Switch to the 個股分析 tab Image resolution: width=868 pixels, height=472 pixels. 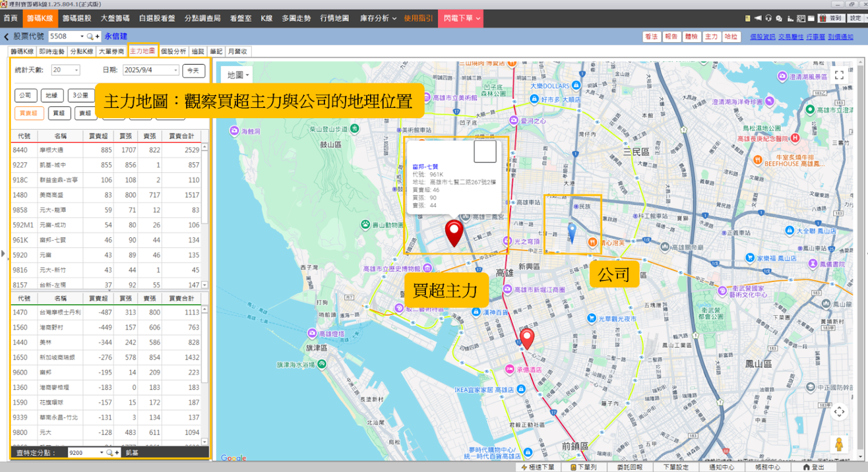pos(173,51)
